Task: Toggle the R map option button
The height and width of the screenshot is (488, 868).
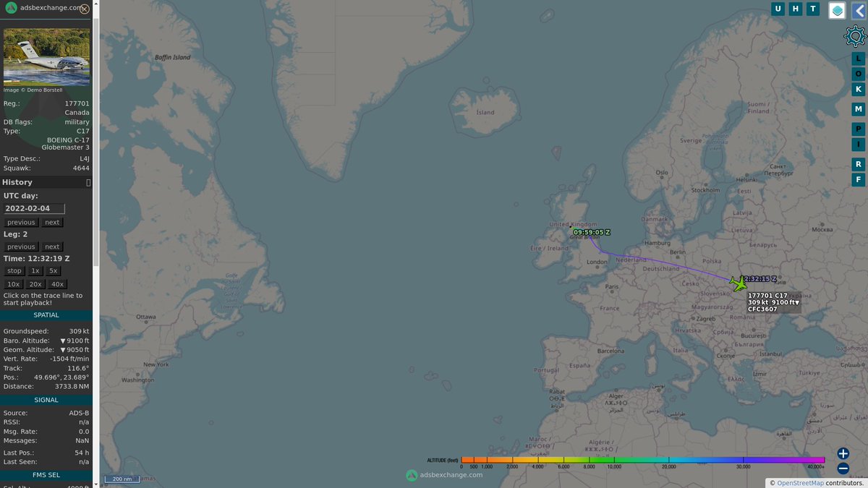Action: [x=859, y=164]
